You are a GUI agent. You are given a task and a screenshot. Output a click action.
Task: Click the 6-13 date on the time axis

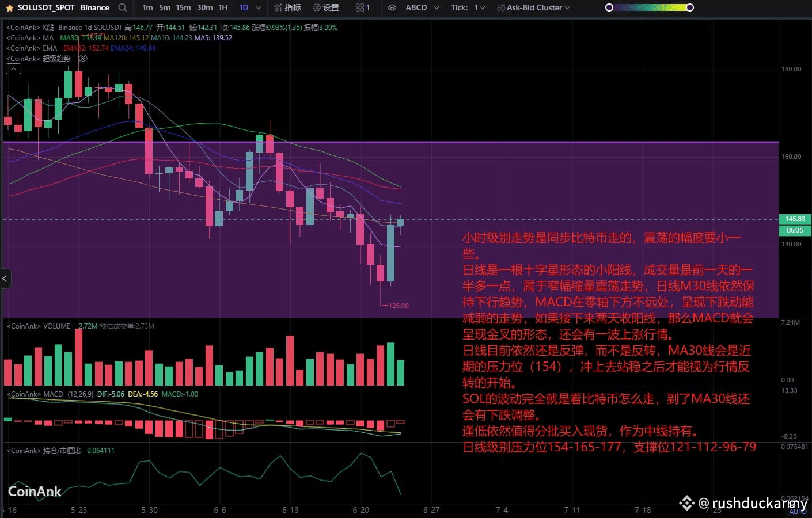point(290,510)
